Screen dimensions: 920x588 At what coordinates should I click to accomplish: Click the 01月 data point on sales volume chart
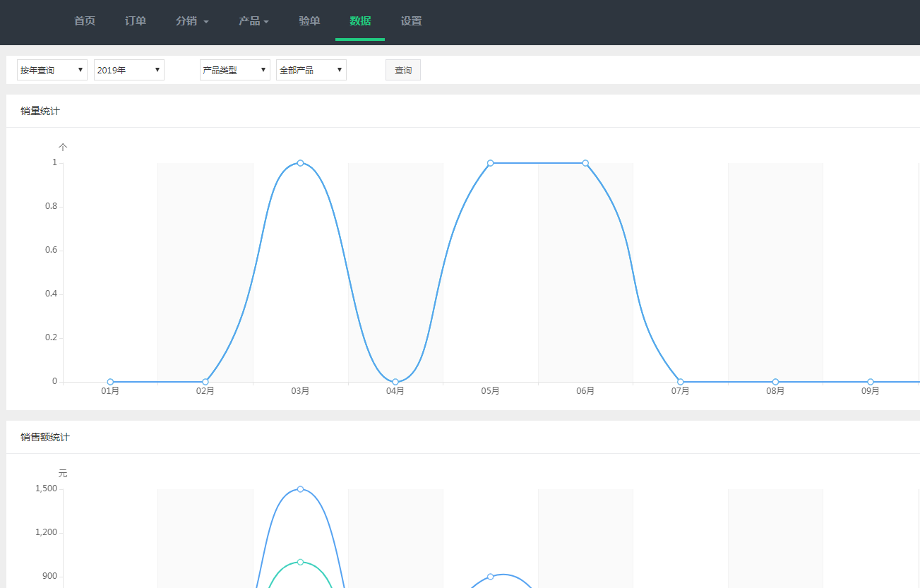click(x=110, y=382)
